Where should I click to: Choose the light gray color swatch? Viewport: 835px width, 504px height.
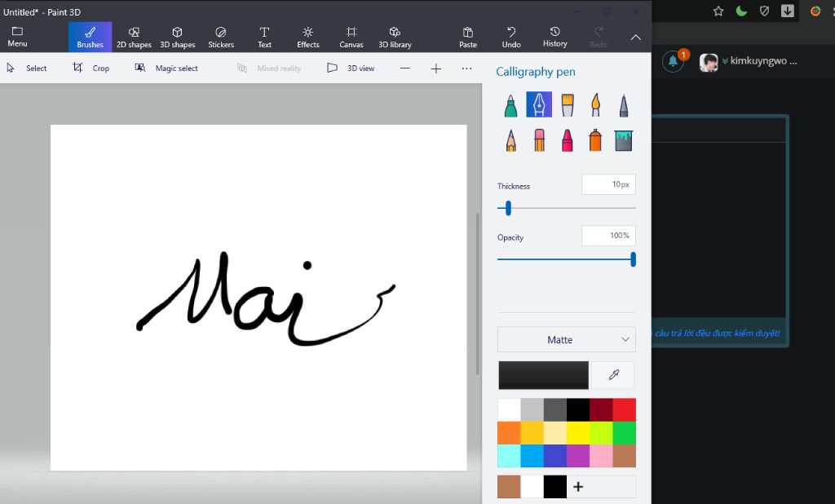pyautogui.click(x=532, y=409)
